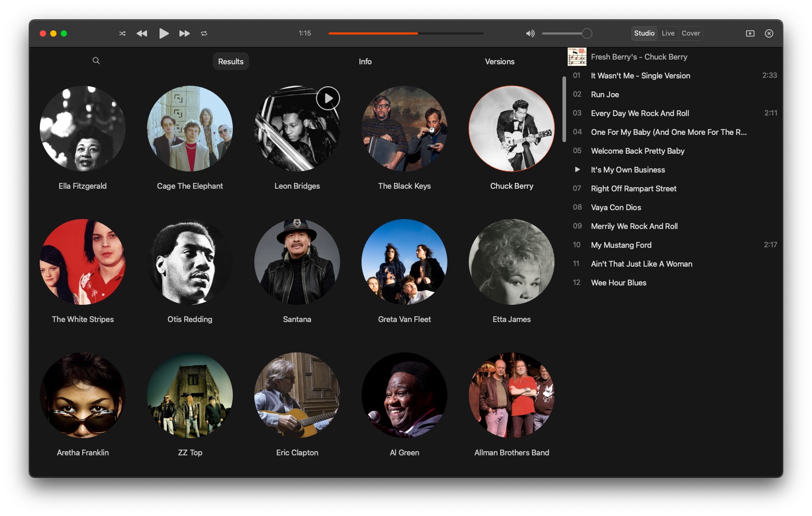812x516 pixels.
Task: Click the Santana name label
Action: pyautogui.click(x=297, y=319)
